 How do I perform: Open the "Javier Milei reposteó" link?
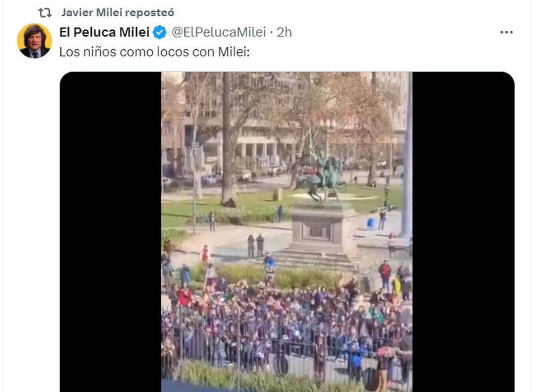tap(117, 13)
